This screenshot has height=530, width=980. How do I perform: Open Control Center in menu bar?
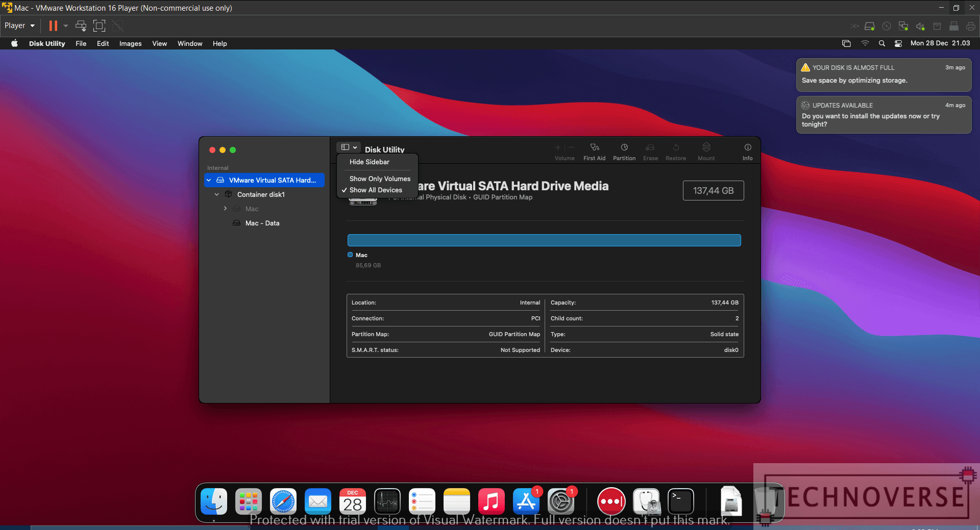point(898,43)
